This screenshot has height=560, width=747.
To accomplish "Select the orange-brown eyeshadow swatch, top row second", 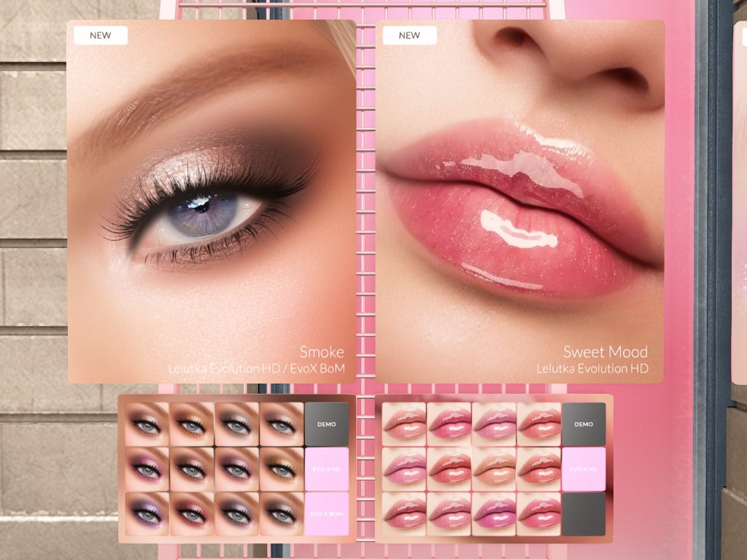I will (x=192, y=424).
